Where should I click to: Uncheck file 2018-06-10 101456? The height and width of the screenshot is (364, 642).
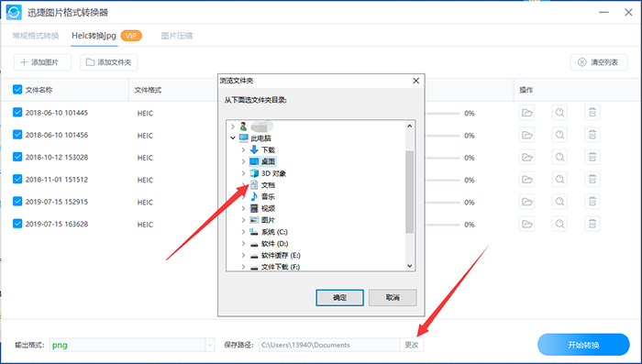[17, 134]
